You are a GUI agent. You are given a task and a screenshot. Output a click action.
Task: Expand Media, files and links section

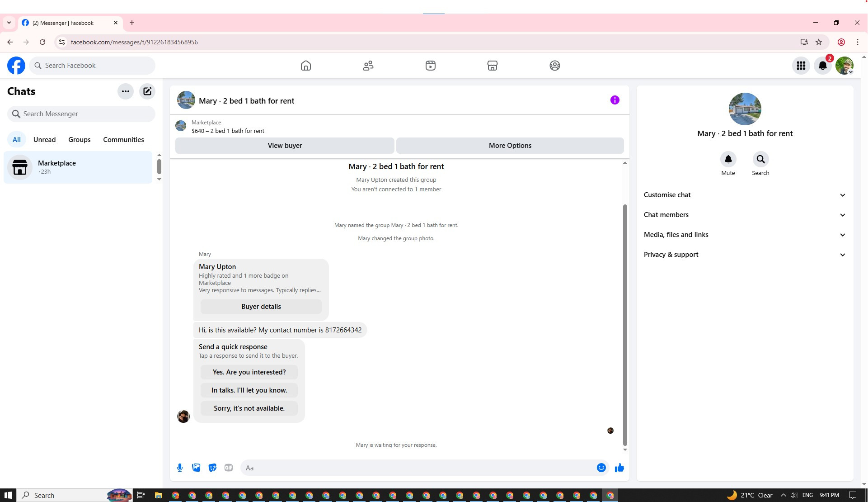click(745, 235)
